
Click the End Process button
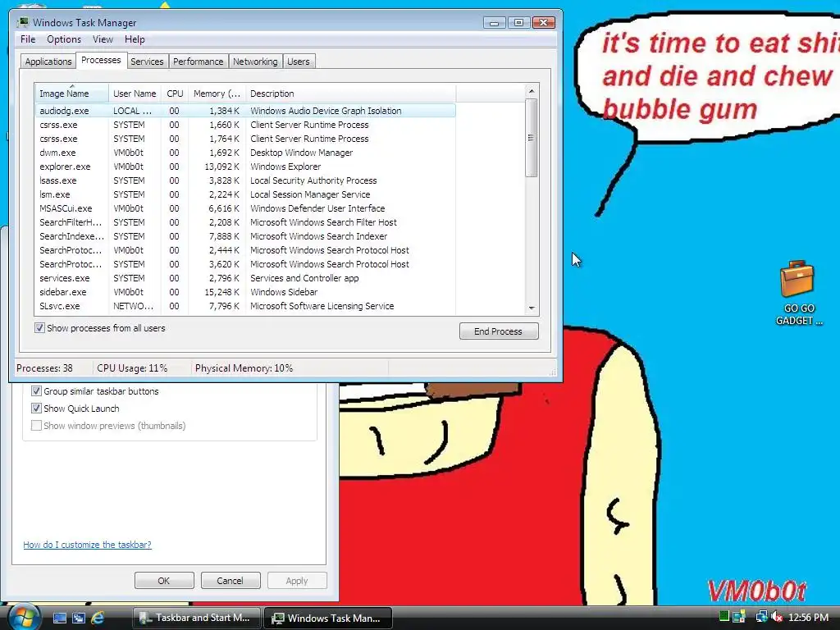click(499, 331)
